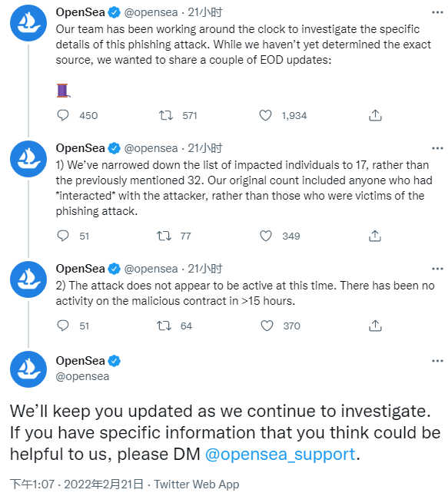
Task: Open the Twitter Web App source link
Action: (197, 484)
